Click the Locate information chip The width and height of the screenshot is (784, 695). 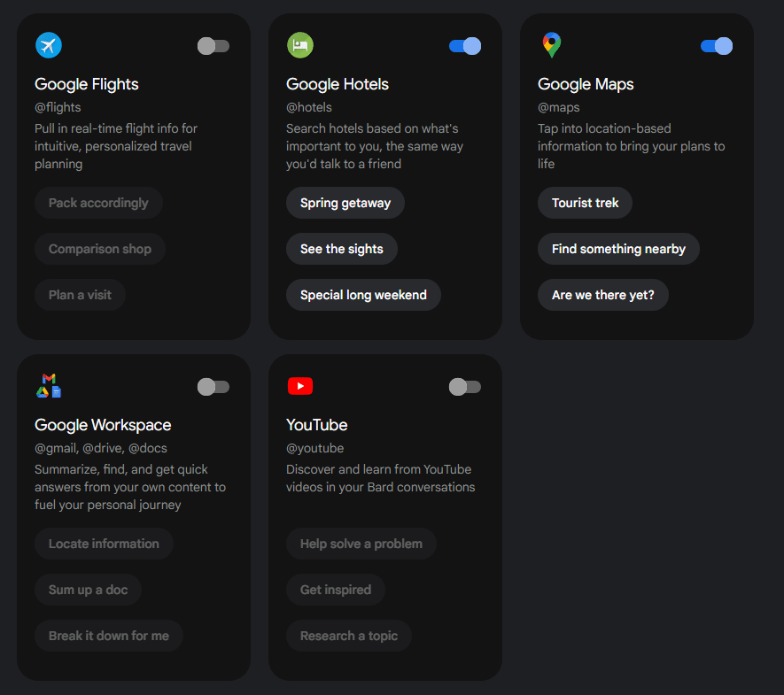tap(104, 544)
